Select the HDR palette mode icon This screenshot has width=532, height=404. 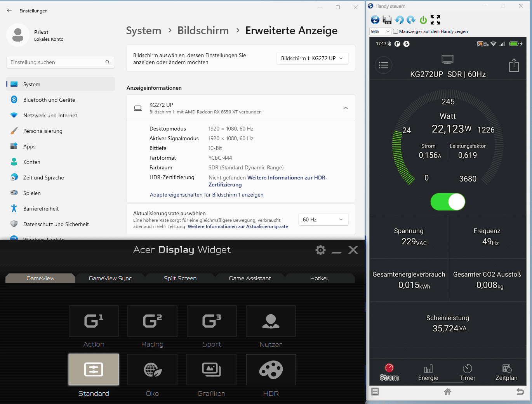[x=271, y=369]
